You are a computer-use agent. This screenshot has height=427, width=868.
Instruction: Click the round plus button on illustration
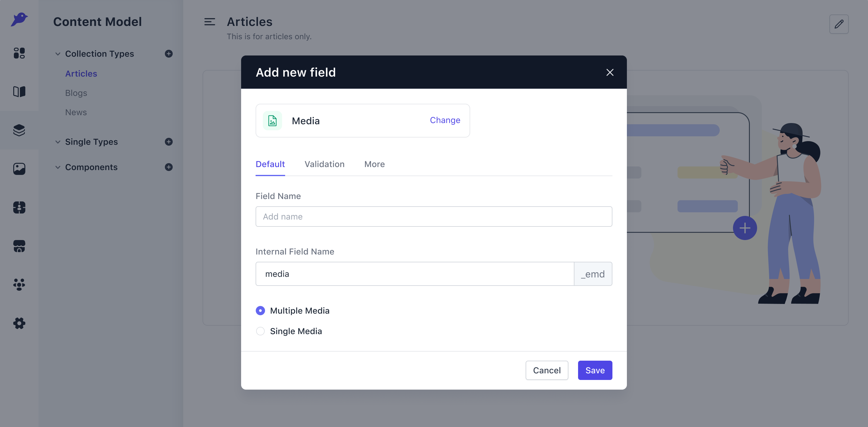point(745,228)
